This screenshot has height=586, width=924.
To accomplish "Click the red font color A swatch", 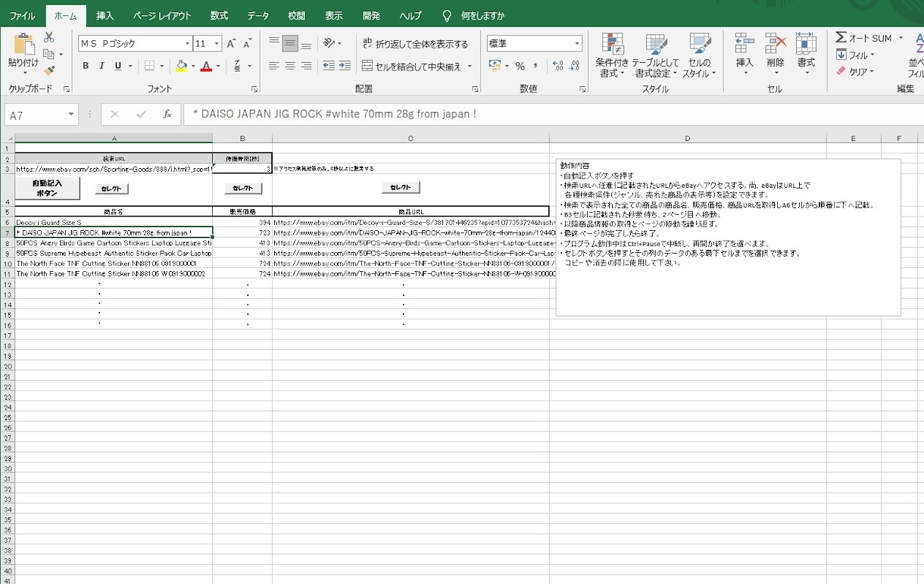I will [x=205, y=66].
